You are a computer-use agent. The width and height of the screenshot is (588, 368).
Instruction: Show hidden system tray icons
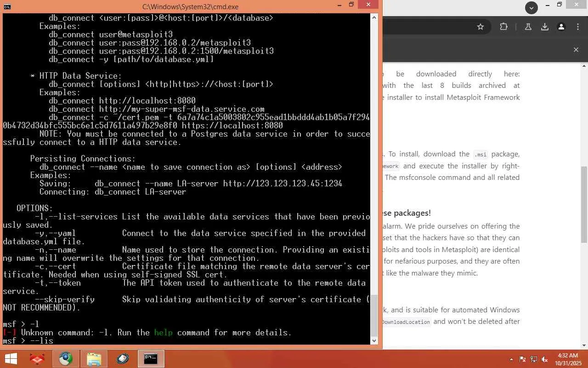[512, 359]
